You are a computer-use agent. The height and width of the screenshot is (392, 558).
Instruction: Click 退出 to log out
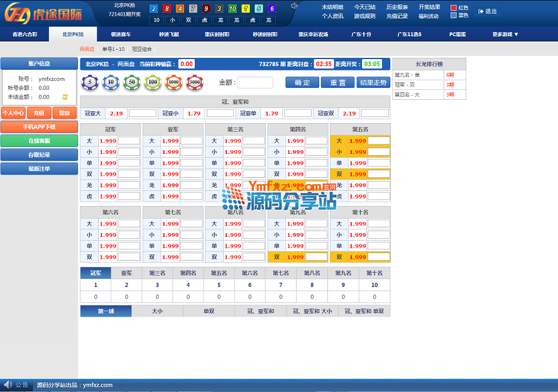pyautogui.click(x=488, y=11)
